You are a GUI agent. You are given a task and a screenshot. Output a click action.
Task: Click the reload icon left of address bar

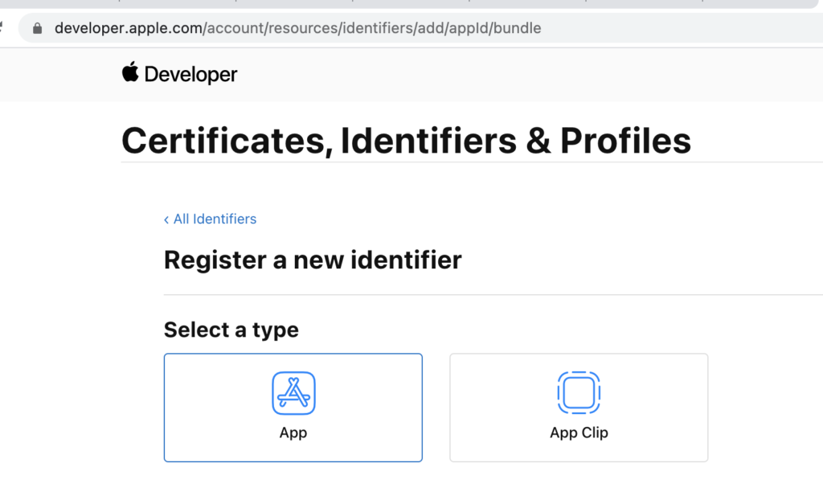click(2, 28)
